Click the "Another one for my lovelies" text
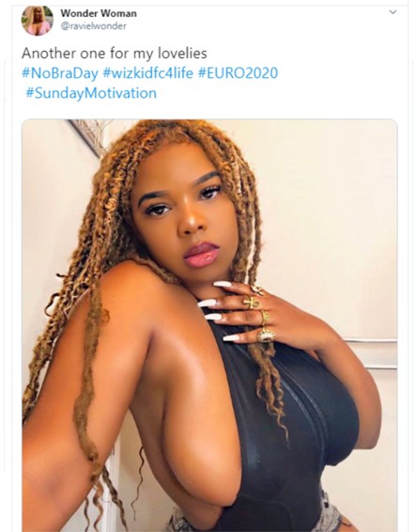 [x=115, y=54]
